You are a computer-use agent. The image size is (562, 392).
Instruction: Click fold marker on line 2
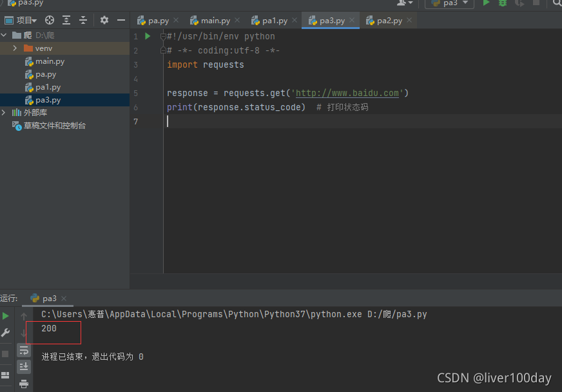[163, 50]
